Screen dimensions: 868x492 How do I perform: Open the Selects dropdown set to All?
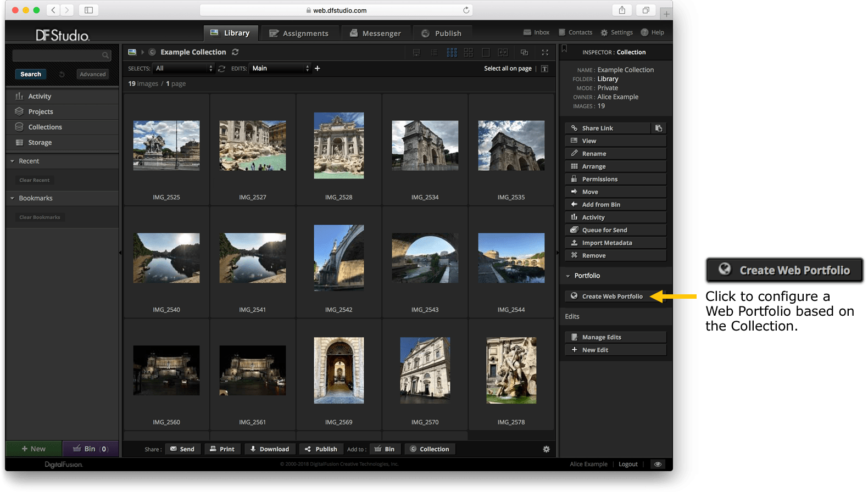(x=183, y=69)
